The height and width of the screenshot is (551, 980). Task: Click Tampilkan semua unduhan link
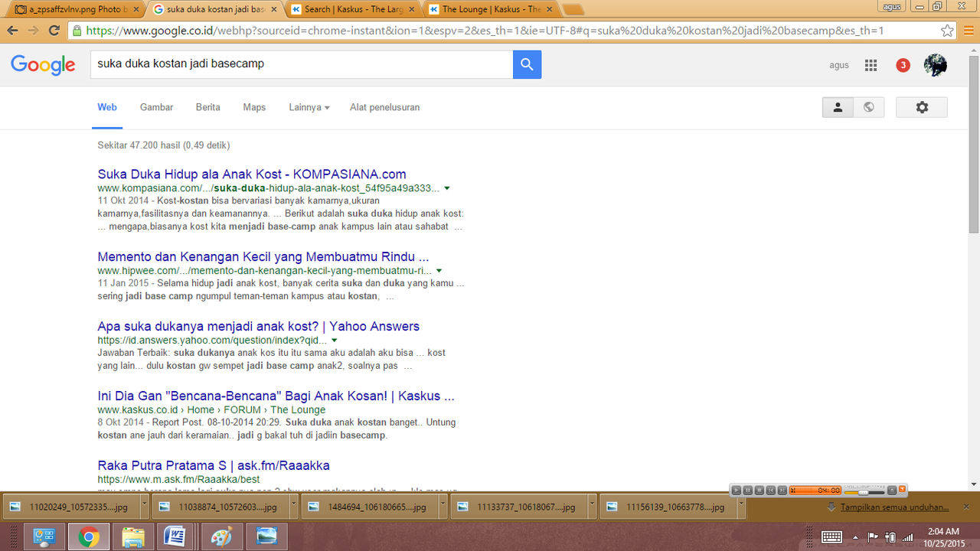(x=895, y=507)
